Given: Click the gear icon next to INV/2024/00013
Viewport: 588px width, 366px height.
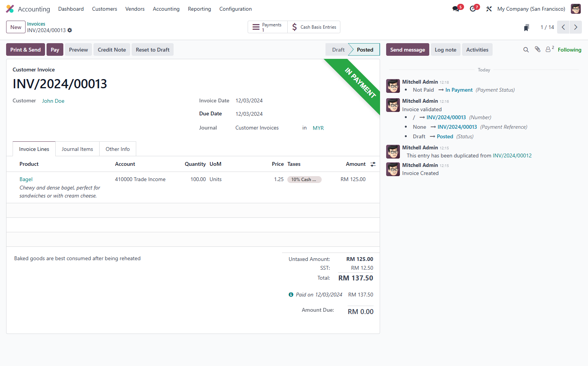Looking at the screenshot, I should click(70, 30).
